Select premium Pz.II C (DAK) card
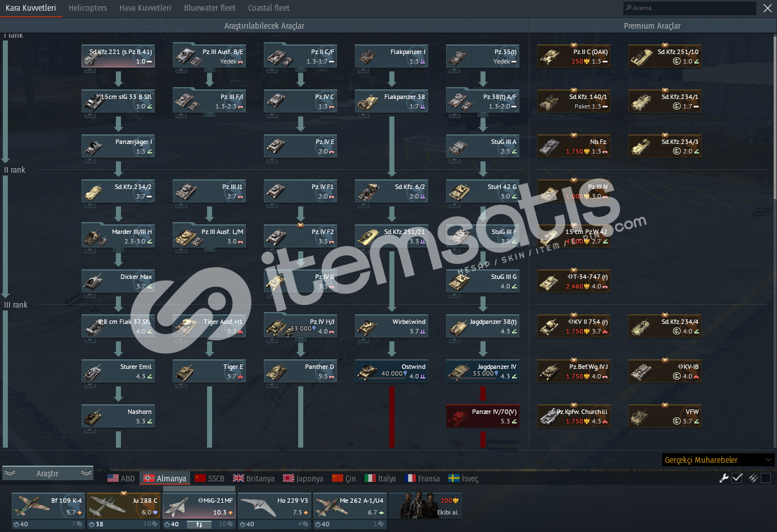The height and width of the screenshot is (532, 777). click(x=574, y=56)
